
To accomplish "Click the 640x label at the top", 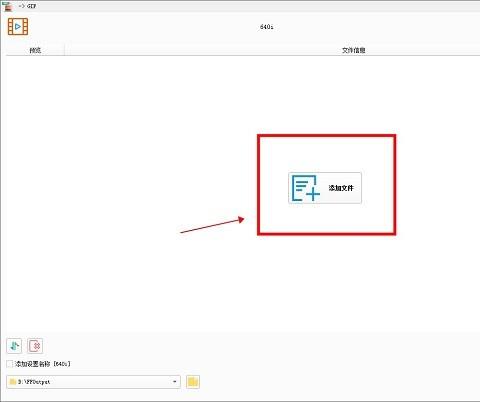I will click(267, 27).
